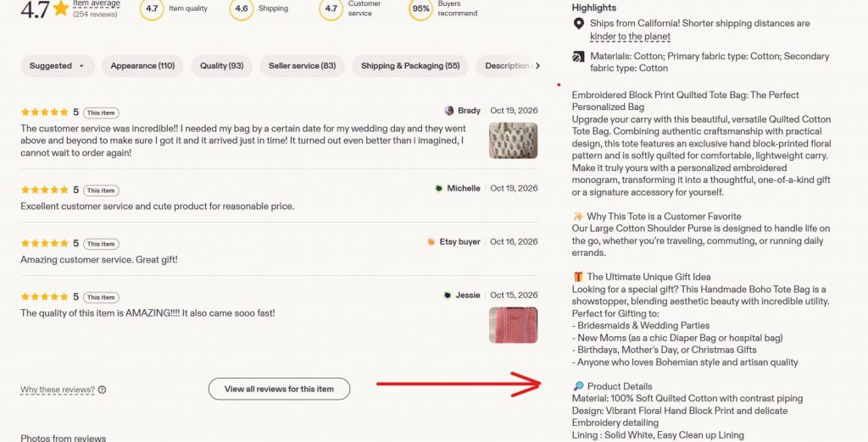Click the Oct 15, 2026 review date

pos(514,295)
